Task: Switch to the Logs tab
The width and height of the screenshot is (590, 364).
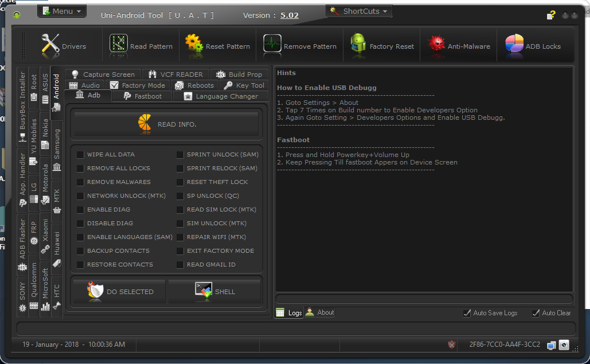Action: 289,312
